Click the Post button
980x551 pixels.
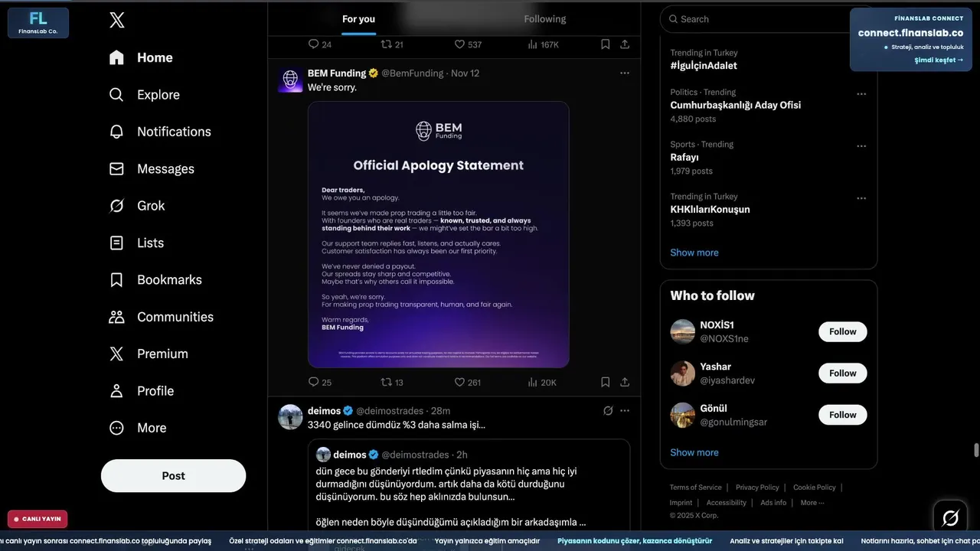click(173, 476)
